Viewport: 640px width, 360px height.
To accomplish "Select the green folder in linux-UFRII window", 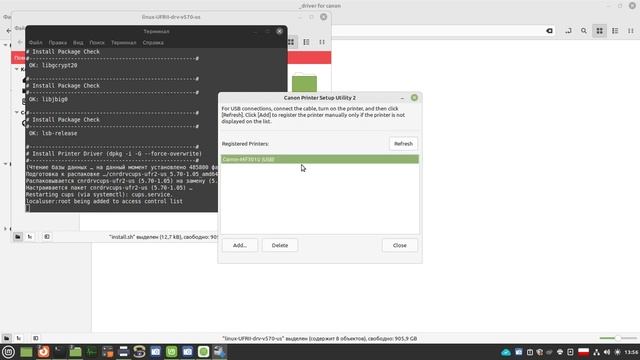I will coord(304,83).
